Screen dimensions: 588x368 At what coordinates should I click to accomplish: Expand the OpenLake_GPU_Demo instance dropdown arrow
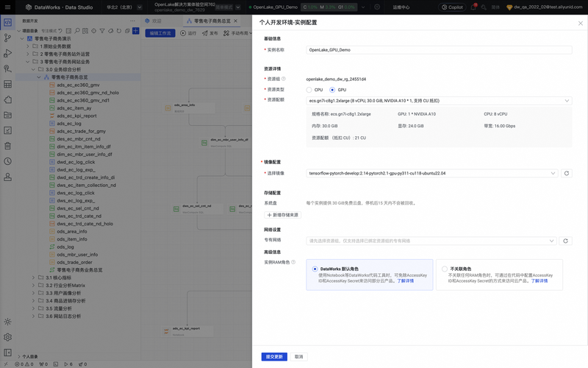363,7
